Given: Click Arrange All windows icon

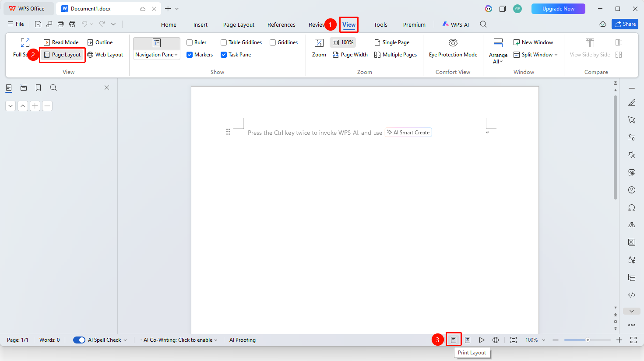Looking at the screenshot, I should click(498, 42).
